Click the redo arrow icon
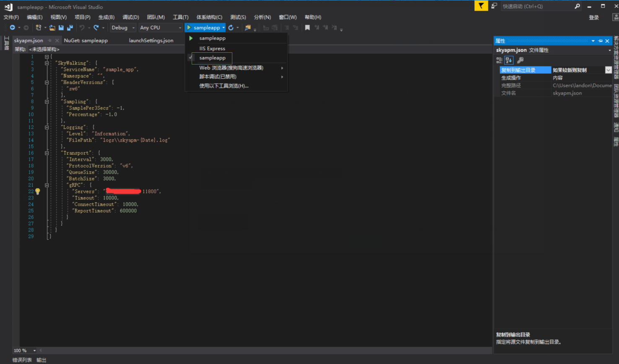 (x=96, y=28)
